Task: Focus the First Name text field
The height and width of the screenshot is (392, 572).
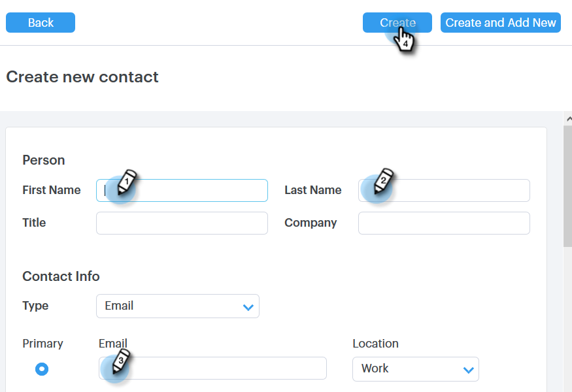Action: tap(196, 190)
